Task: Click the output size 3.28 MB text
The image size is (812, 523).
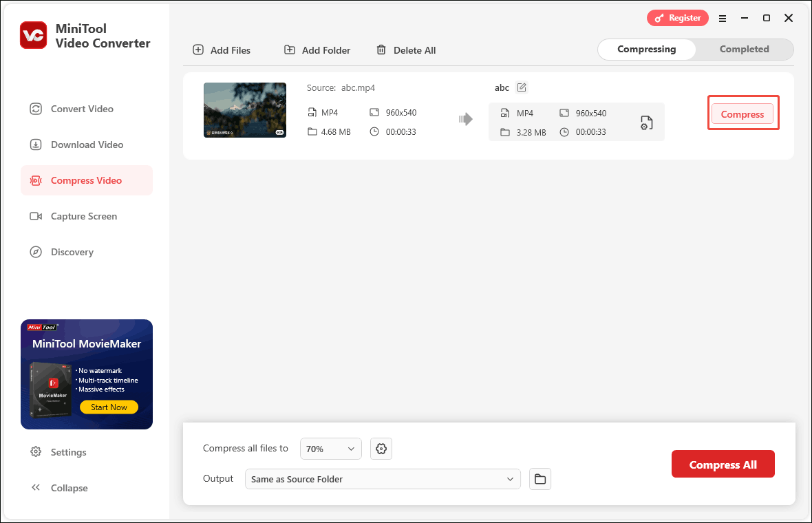Action: (x=531, y=133)
